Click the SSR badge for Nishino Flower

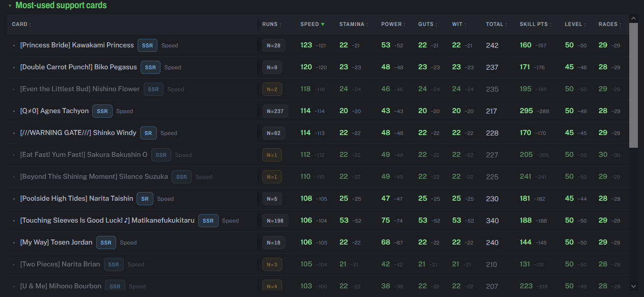click(153, 89)
